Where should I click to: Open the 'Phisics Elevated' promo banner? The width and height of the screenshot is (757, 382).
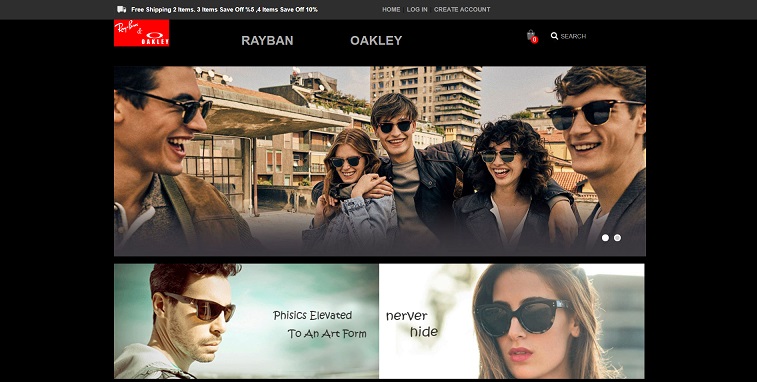[x=246, y=321]
